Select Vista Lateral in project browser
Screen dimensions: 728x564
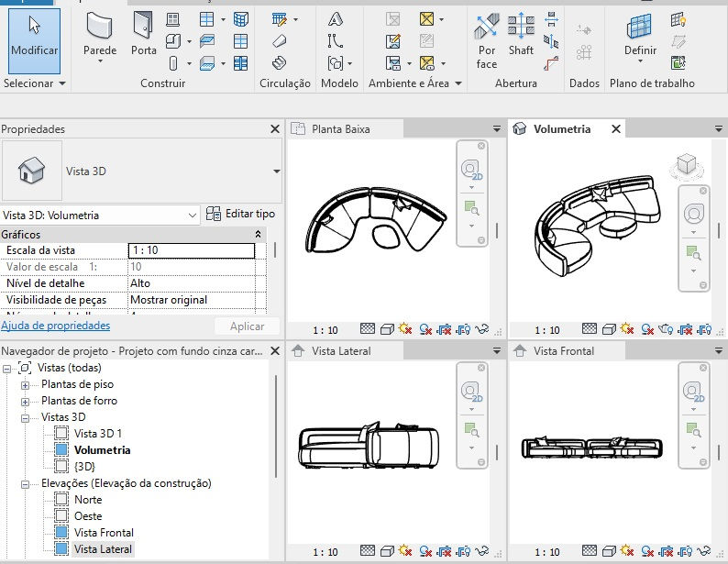tap(103, 549)
